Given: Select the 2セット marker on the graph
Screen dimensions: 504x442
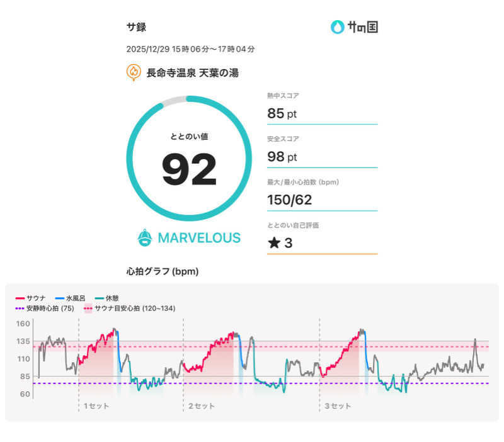Looking at the screenshot, I should click(x=201, y=406).
